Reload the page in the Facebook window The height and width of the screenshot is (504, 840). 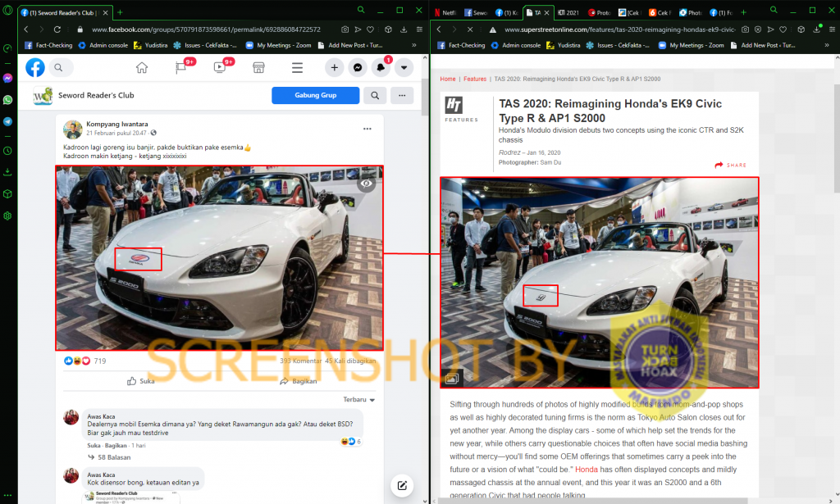click(x=57, y=30)
